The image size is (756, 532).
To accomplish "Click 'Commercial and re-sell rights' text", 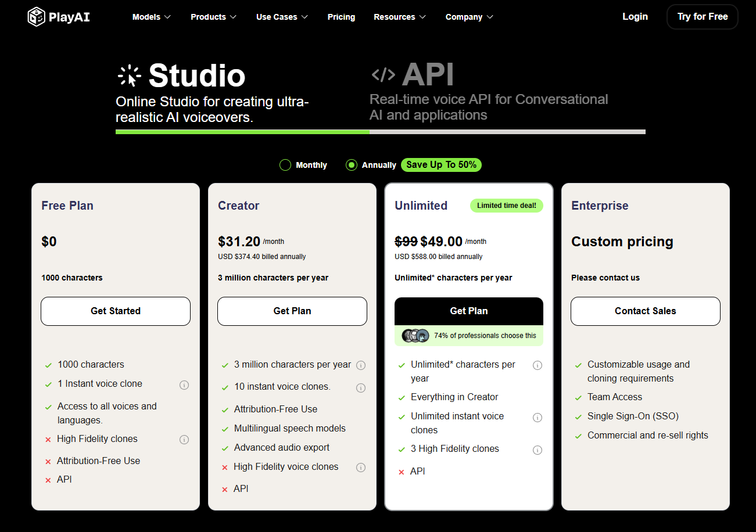I will [x=648, y=436].
